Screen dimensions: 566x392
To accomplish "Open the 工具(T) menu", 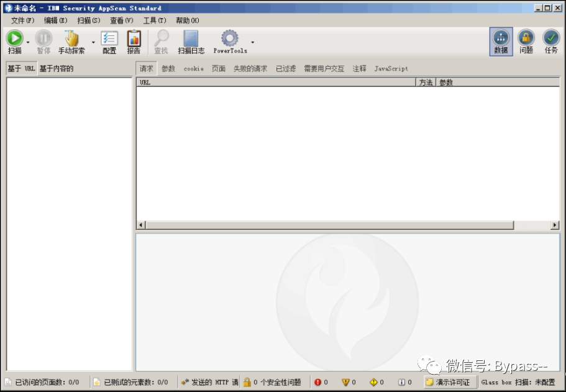I will 155,21.
